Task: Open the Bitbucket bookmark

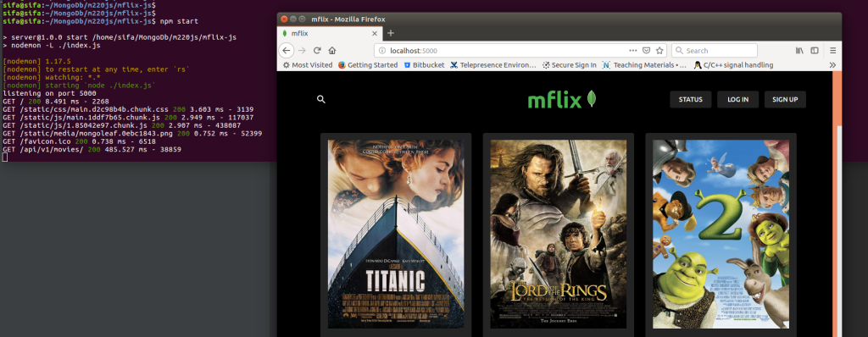Action: tap(424, 64)
